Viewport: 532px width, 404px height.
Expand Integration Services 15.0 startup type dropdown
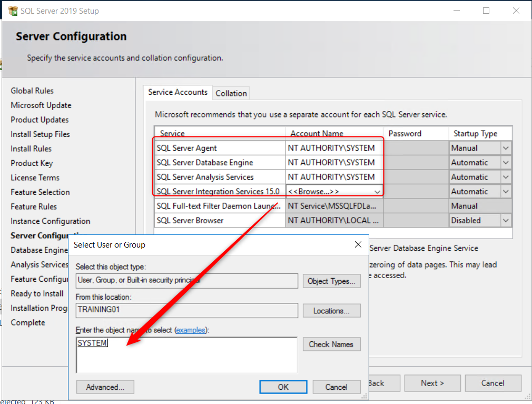point(506,192)
